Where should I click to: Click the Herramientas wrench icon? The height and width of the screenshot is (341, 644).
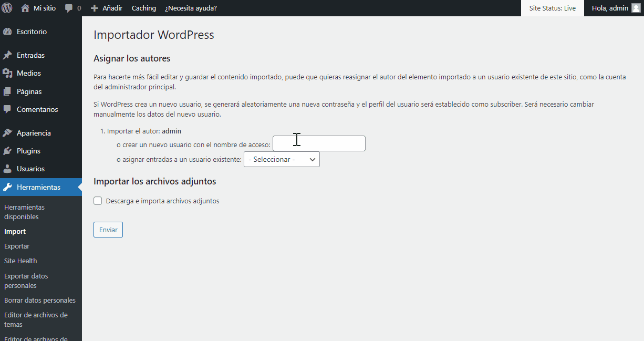click(x=7, y=187)
